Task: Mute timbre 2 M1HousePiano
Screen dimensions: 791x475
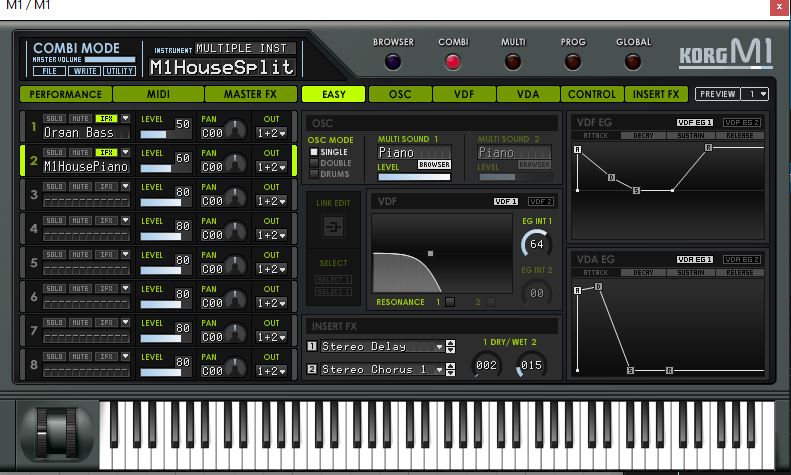Action: [80, 152]
